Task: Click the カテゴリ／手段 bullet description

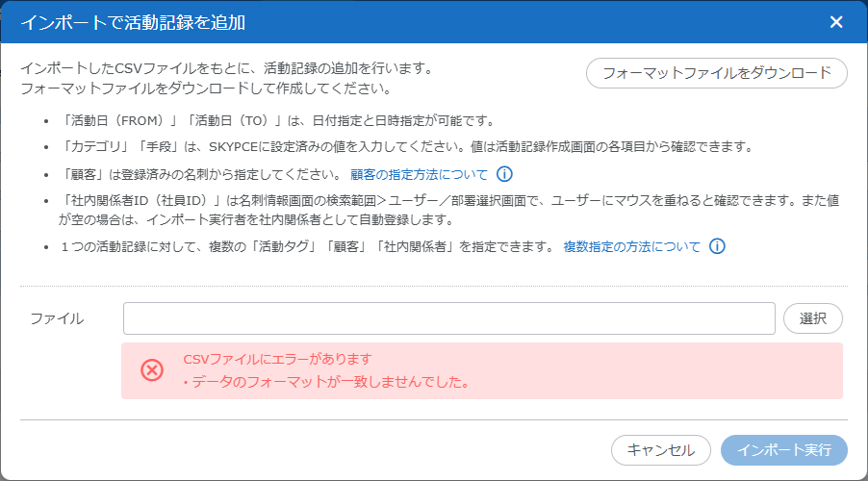Action: 404,147
